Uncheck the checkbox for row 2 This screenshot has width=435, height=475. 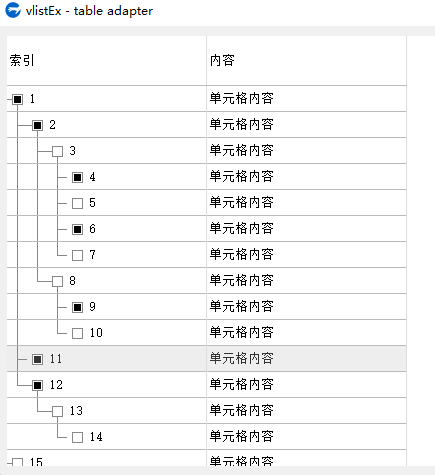(38, 125)
